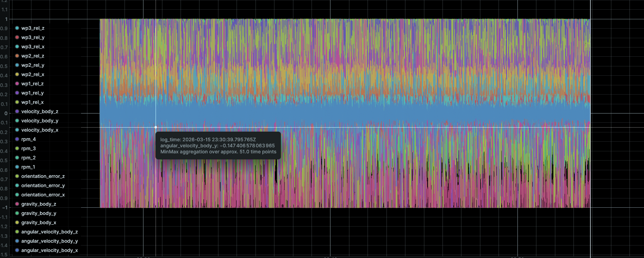Click the gravity_body_y legend dot
Screen dimensions: 644x258
point(17,213)
